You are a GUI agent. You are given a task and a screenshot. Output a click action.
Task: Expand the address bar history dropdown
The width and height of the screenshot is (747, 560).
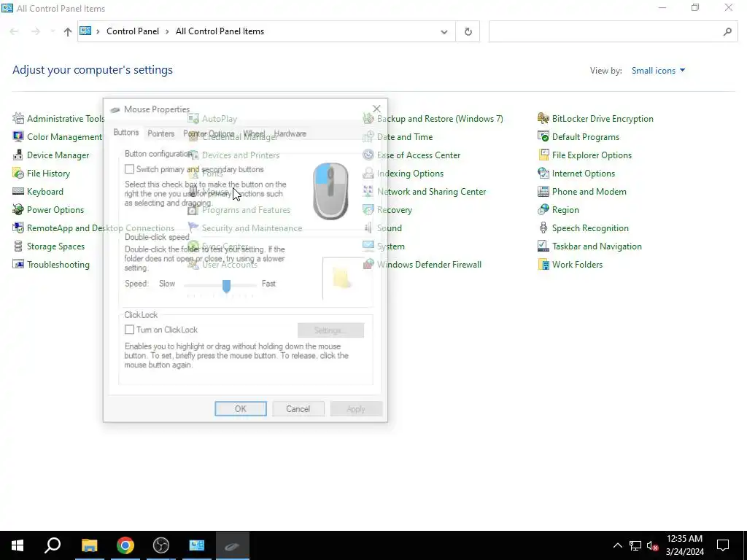click(x=444, y=32)
